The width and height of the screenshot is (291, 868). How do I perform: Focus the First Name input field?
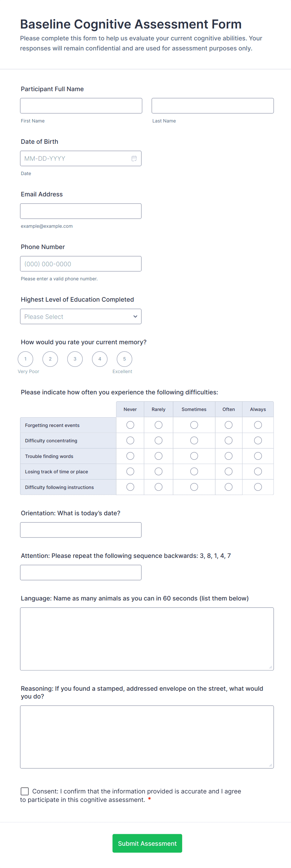click(x=81, y=106)
